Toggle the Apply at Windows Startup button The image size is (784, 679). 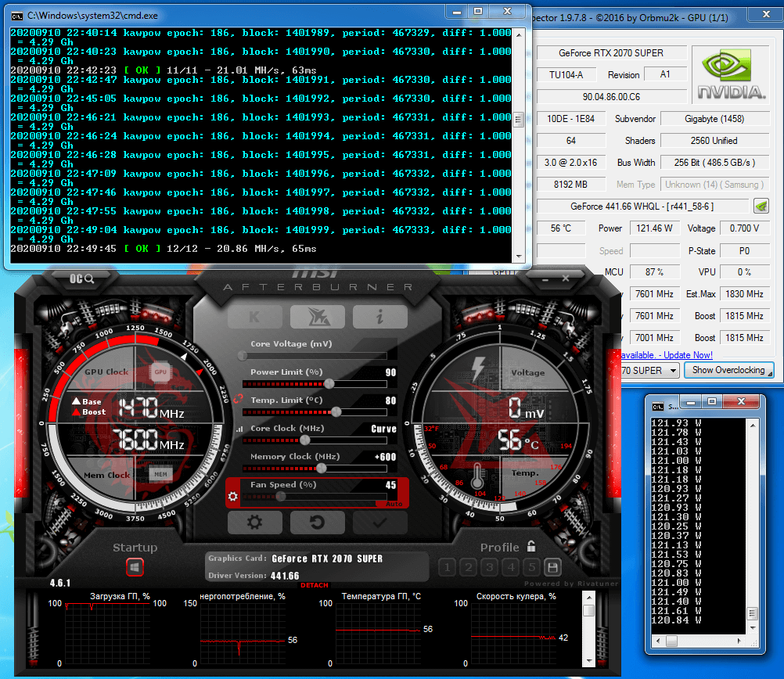pos(135,567)
